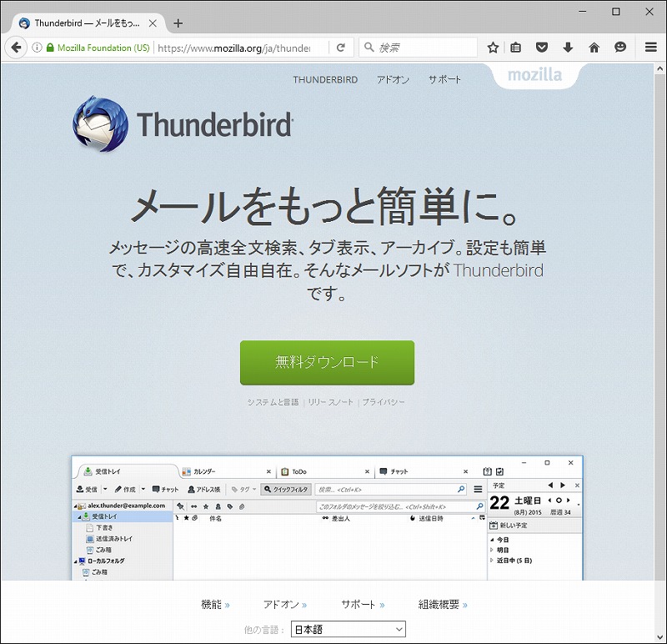Click the Mozilla Foundation (US) identity label
The width and height of the screenshot is (667, 644).
(x=103, y=48)
